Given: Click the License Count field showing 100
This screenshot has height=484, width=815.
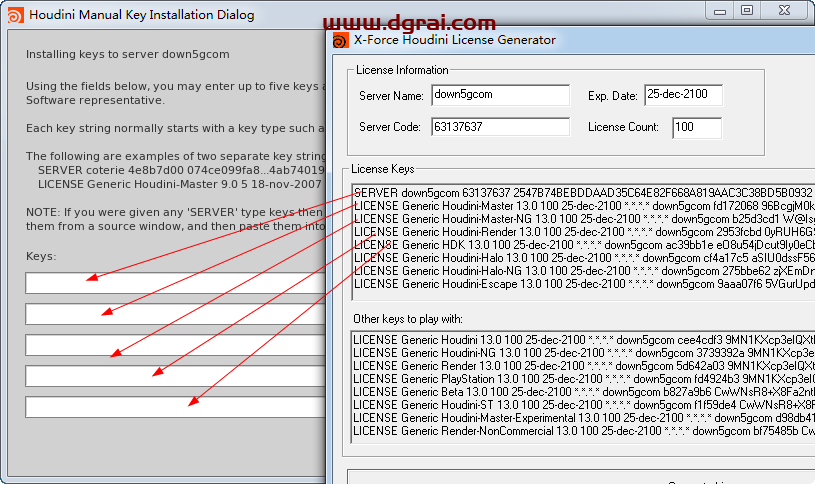Looking at the screenshot, I should [697, 127].
